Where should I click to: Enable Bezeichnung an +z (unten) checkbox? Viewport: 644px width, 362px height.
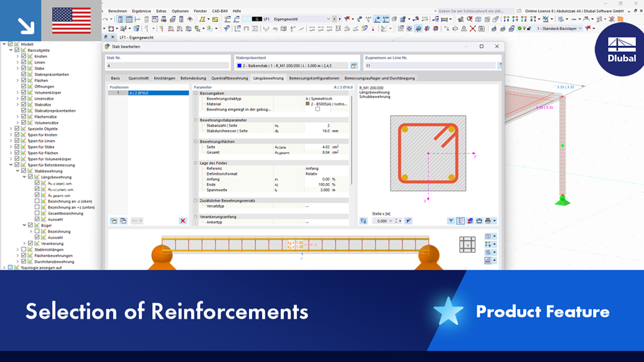click(x=37, y=207)
